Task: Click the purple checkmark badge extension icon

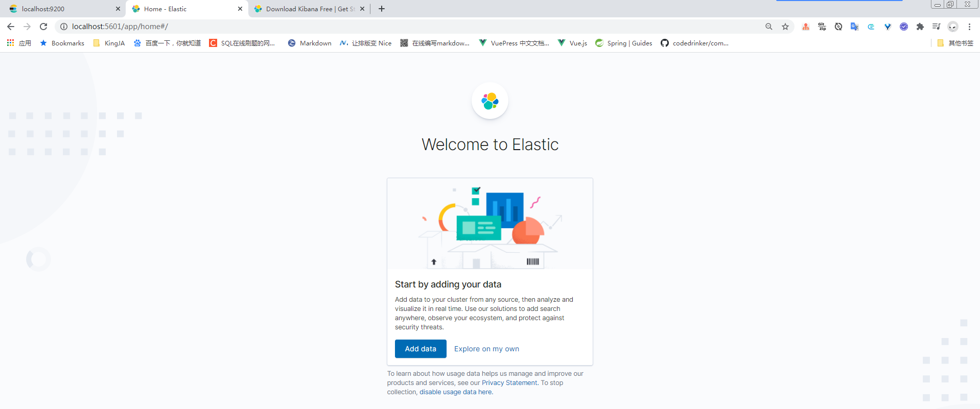Action: coord(904,27)
